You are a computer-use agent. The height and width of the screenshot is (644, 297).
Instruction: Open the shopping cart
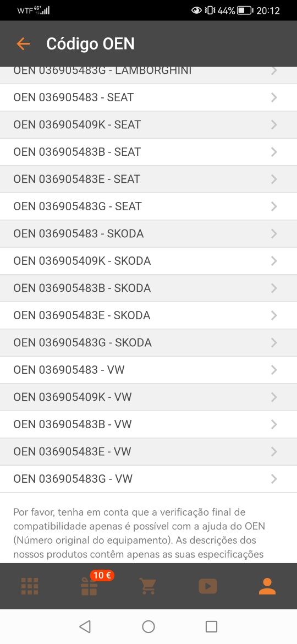coord(148,586)
